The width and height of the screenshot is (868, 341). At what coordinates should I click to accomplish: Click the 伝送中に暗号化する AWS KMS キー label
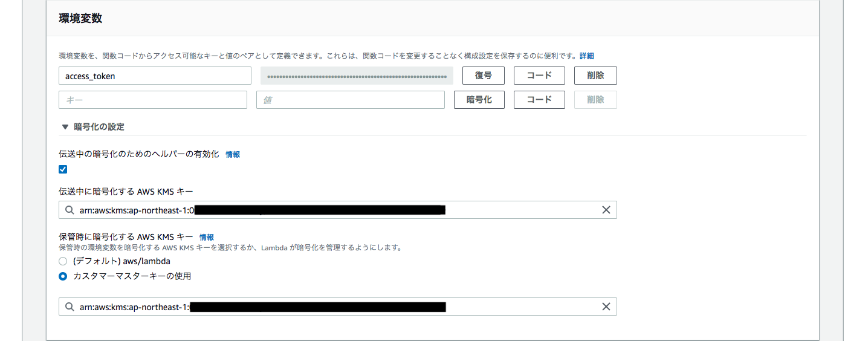(126, 191)
